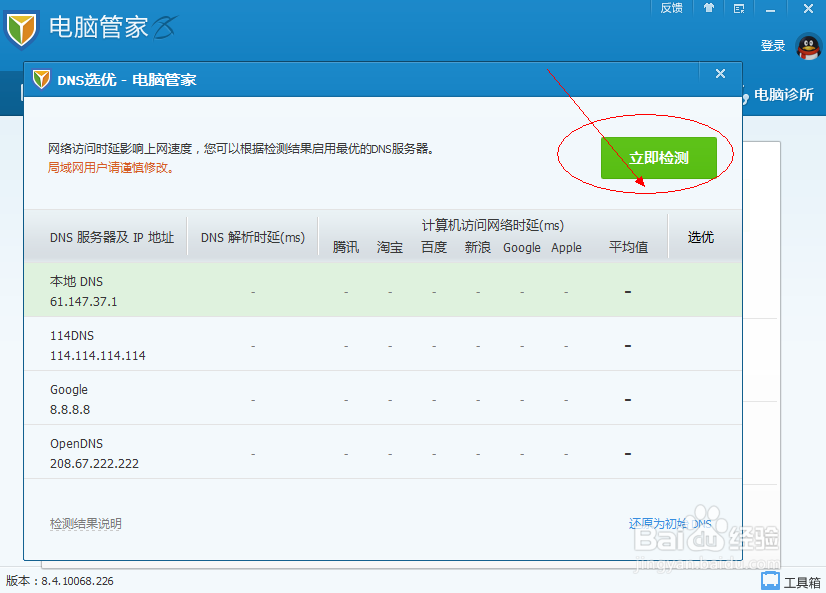
Task: Click the DNS选优 dialog shield icon
Action: 41,80
